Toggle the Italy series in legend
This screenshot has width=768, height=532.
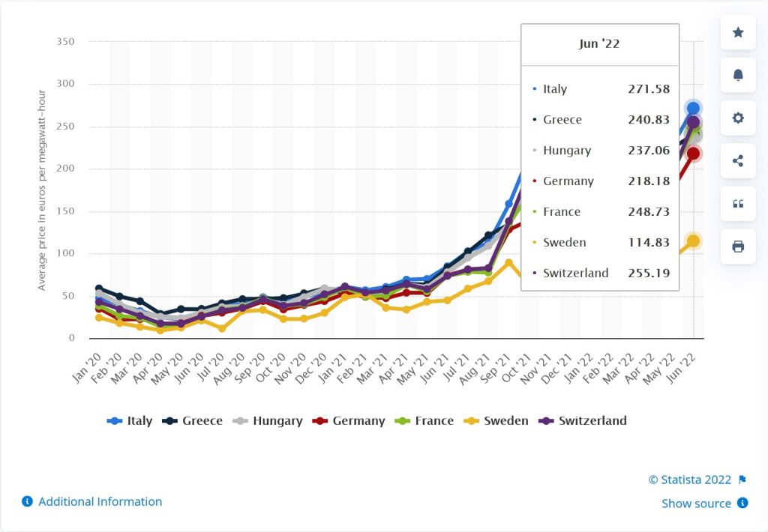coord(129,421)
